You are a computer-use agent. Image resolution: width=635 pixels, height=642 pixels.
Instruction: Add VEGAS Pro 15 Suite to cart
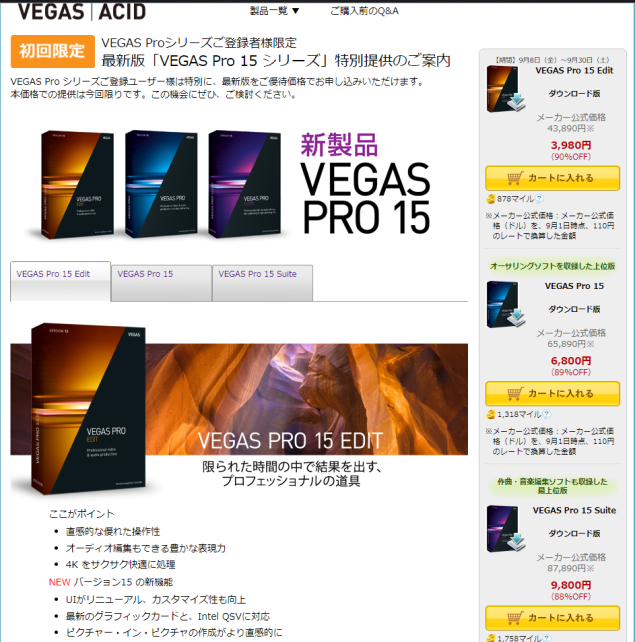[x=552, y=618]
